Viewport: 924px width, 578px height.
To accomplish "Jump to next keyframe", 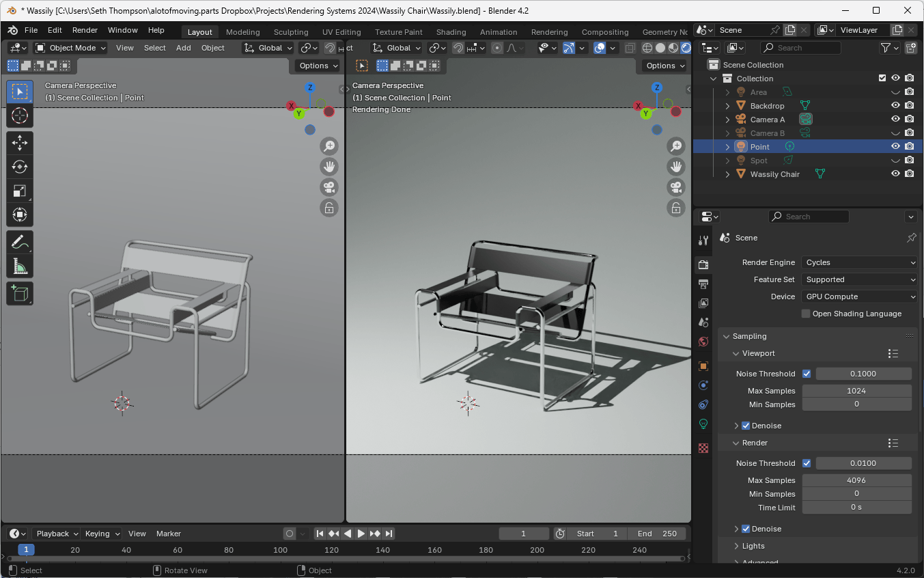I will coord(375,534).
